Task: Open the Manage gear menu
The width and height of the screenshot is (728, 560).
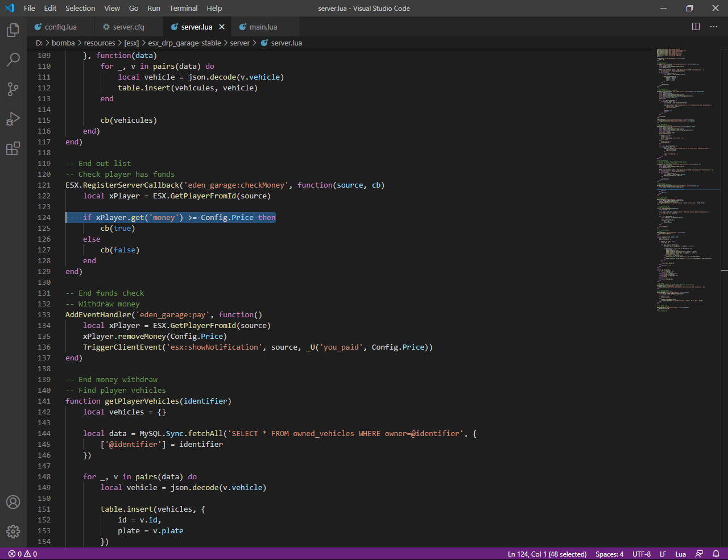Action: [x=13, y=532]
